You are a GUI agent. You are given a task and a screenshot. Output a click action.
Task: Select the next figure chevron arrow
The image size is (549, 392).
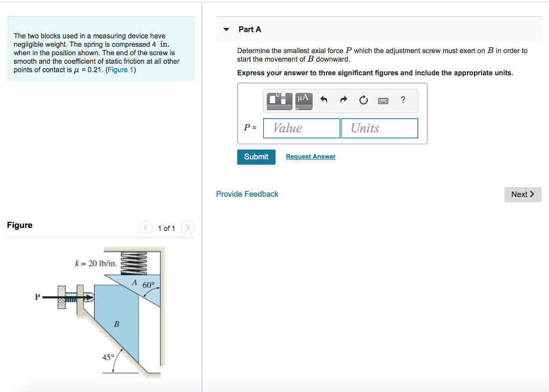tap(187, 227)
